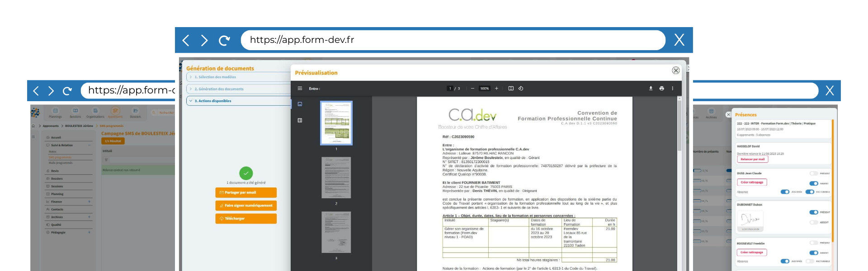Select Mails programmés in the sidebar

tap(61, 163)
